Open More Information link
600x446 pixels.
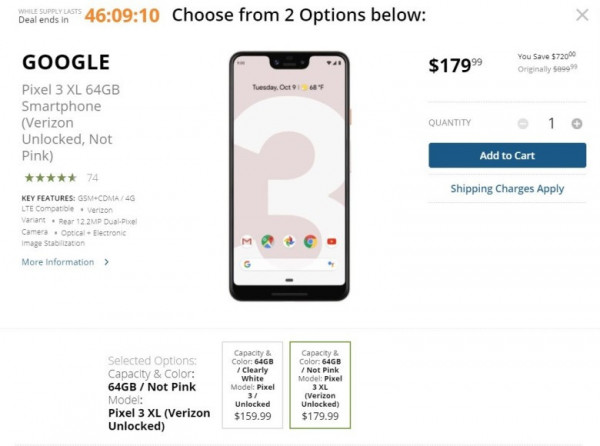tap(58, 262)
